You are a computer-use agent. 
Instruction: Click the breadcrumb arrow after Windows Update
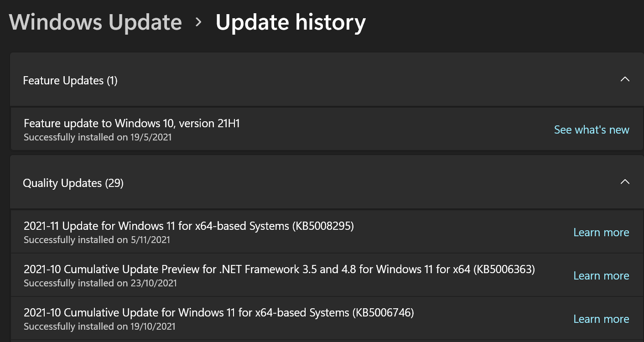click(198, 22)
